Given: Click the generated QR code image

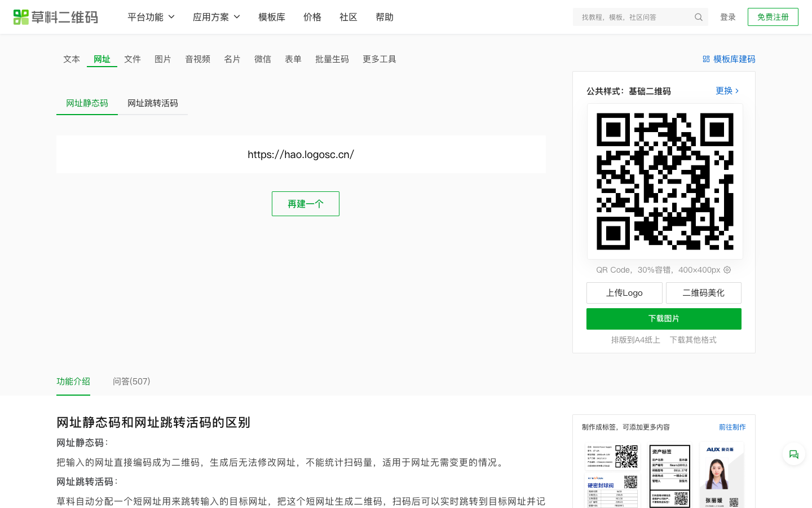Looking at the screenshot, I should click(665, 181).
